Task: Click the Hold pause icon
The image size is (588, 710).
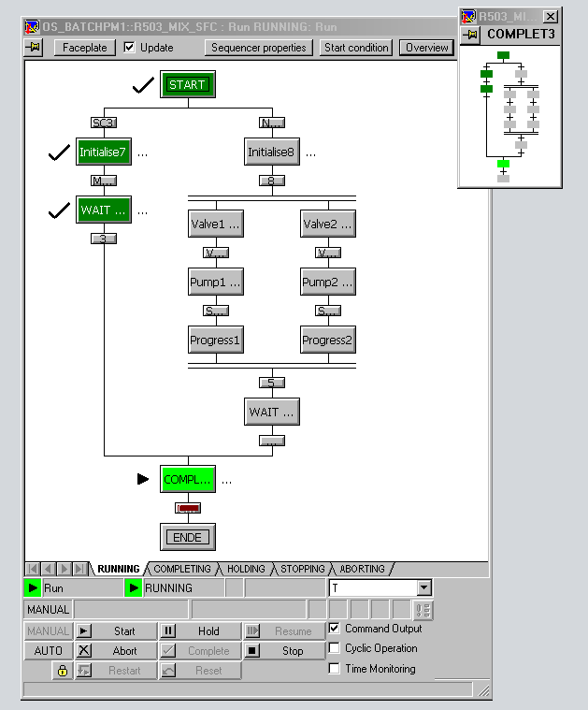Action: (x=168, y=630)
